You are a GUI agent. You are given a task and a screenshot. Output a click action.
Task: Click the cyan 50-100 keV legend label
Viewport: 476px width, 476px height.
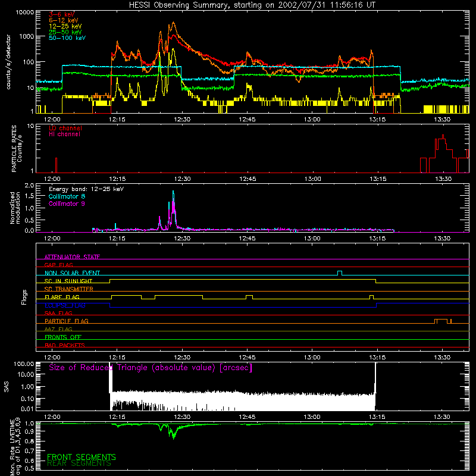pos(67,38)
